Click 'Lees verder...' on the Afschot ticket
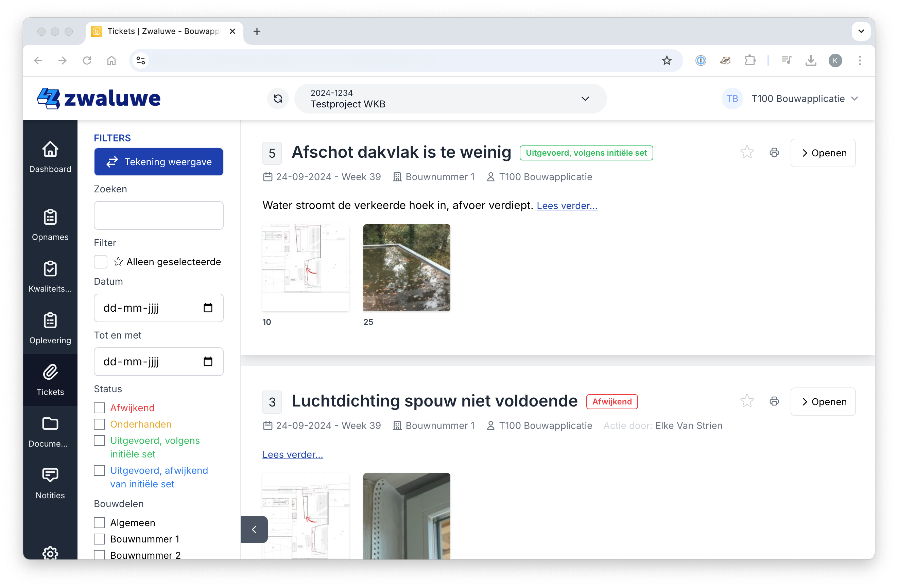This screenshot has height=588, width=898. (567, 206)
